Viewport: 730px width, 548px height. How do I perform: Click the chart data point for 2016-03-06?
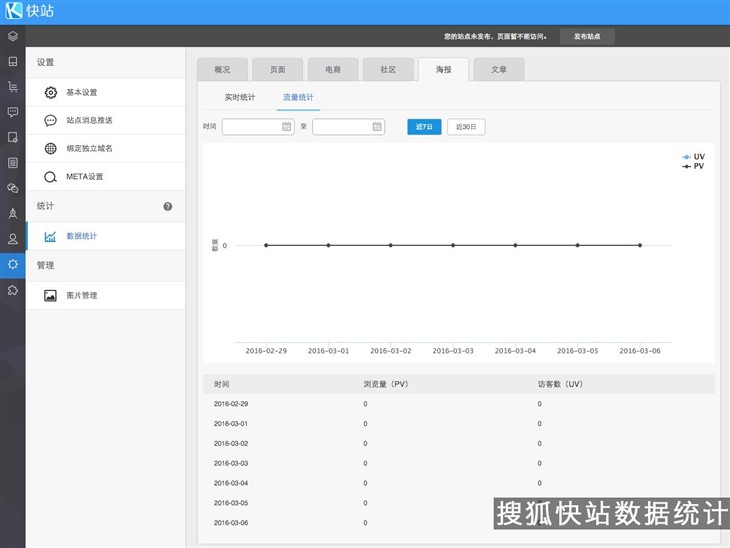click(x=640, y=245)
